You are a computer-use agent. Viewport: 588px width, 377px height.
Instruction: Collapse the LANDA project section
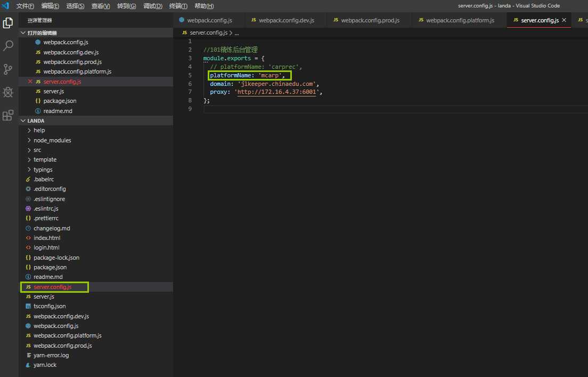pyautogui.click(x=36, y=121)
